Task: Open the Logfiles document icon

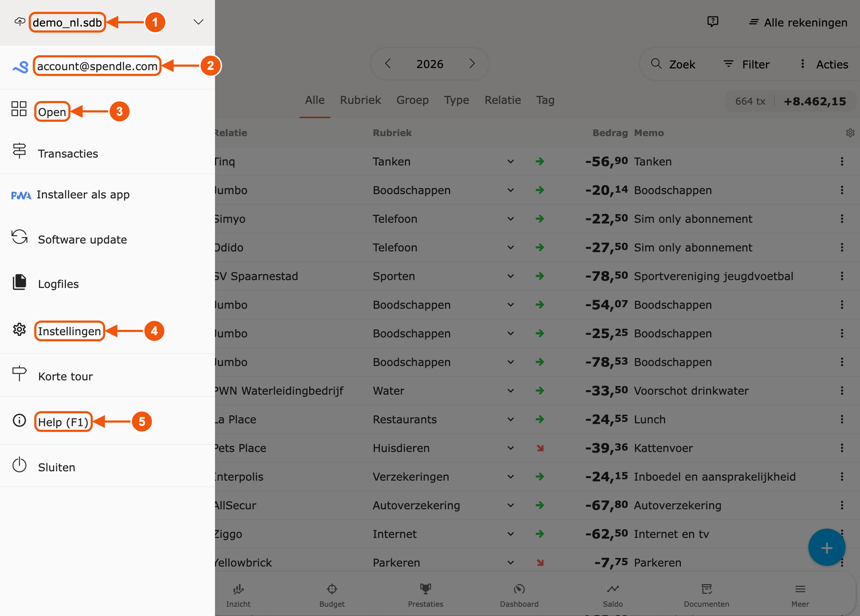Action: click(x=19, y=282)
